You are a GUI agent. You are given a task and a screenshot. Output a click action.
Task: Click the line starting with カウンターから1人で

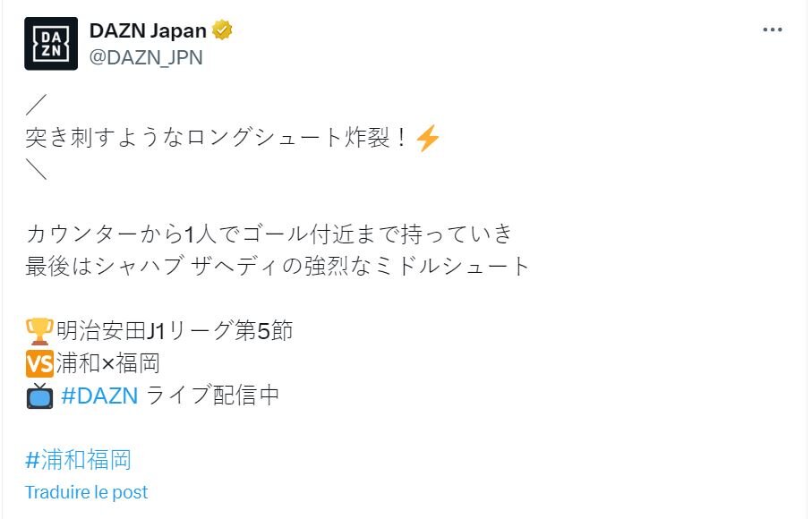(269, 234)
